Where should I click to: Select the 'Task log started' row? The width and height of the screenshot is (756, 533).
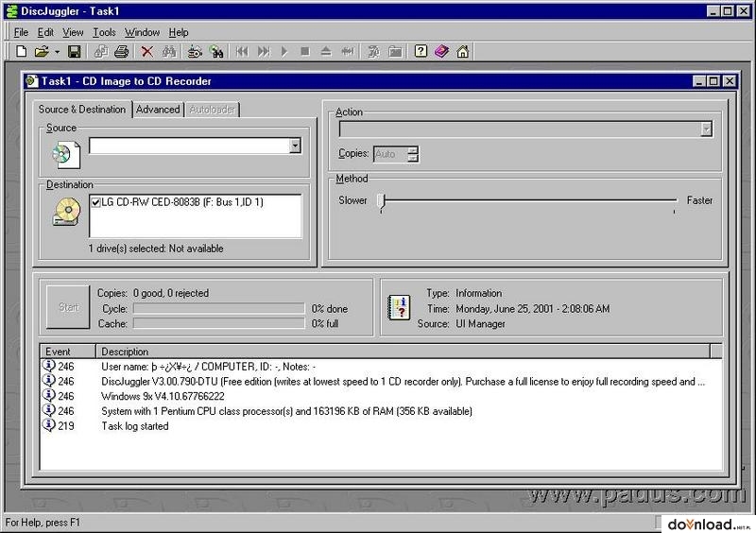point(381,426)
